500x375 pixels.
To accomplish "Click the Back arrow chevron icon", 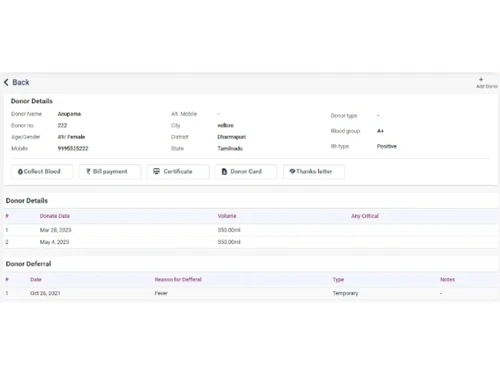I will coord(6,82).
